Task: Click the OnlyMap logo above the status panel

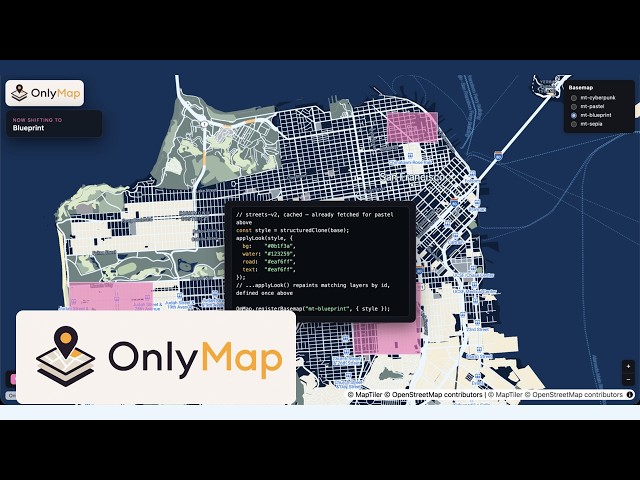Action: pos(45,93)
